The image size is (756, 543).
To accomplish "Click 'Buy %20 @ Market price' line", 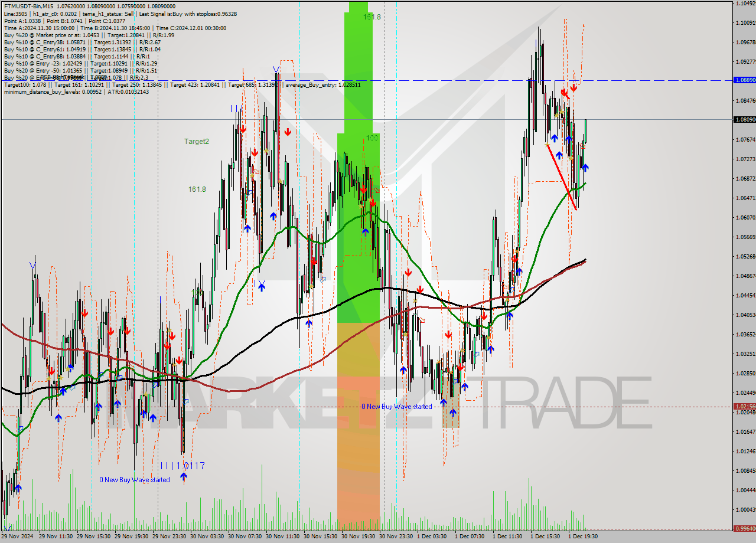I will coord(89,35).
